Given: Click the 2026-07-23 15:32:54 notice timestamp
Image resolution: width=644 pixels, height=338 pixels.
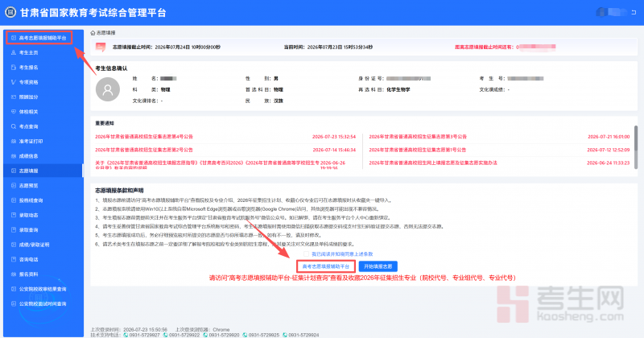Looking at the screenshot, I should (334, 137).
